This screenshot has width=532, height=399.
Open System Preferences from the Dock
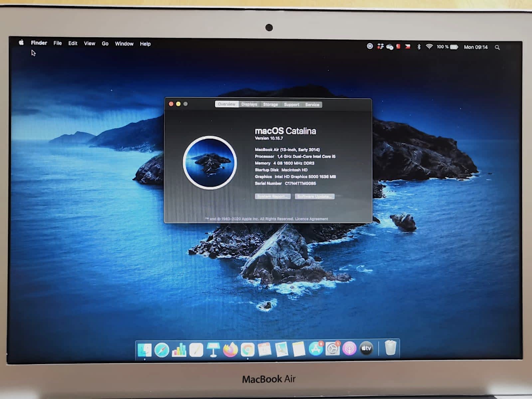click(x=333, y=349)
